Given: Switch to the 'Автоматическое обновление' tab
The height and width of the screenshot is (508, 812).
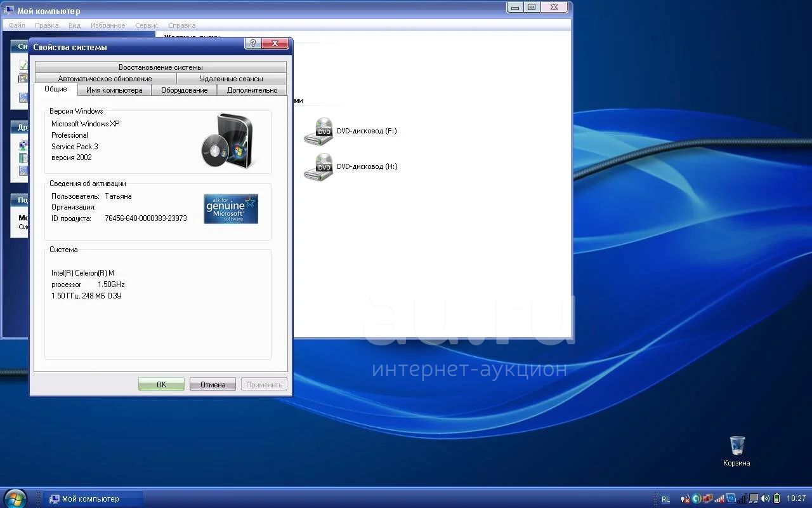Looking at the screenshot, I should [105, 79].
